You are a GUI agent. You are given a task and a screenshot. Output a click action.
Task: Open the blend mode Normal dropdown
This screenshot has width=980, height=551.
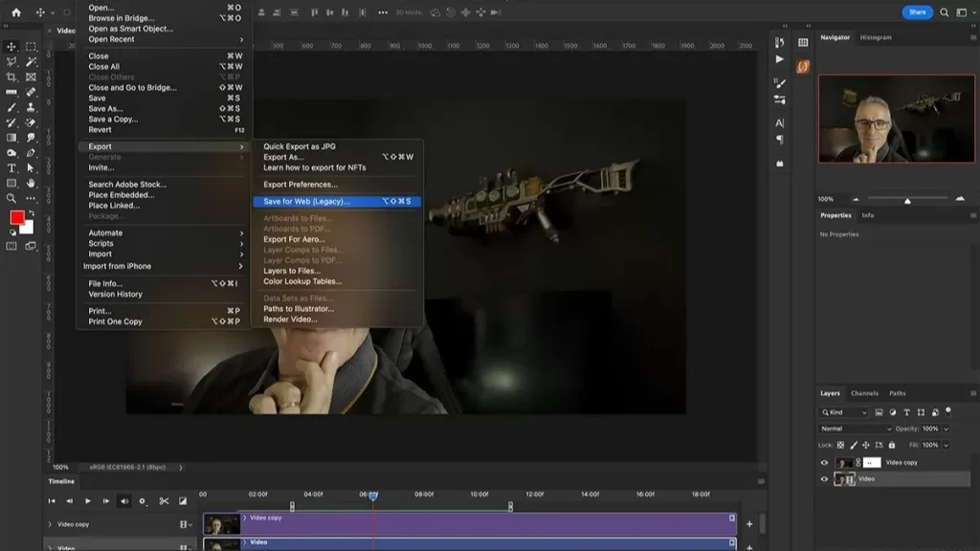(855, 430)
